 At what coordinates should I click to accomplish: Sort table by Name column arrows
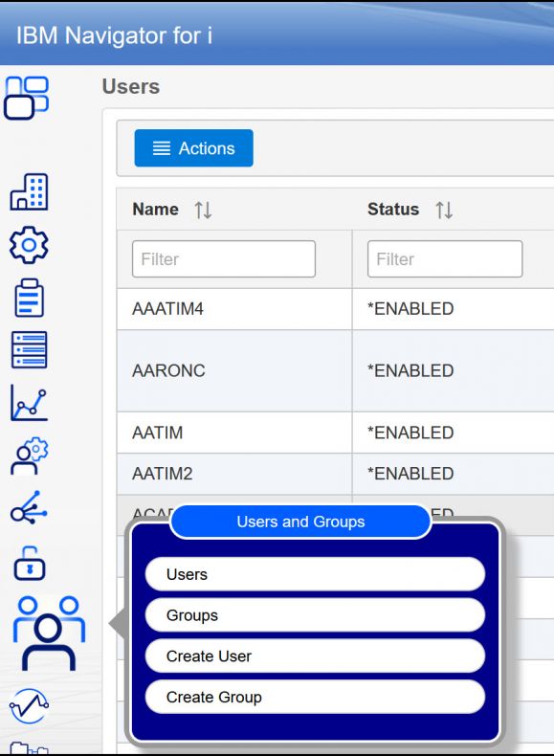203,211
